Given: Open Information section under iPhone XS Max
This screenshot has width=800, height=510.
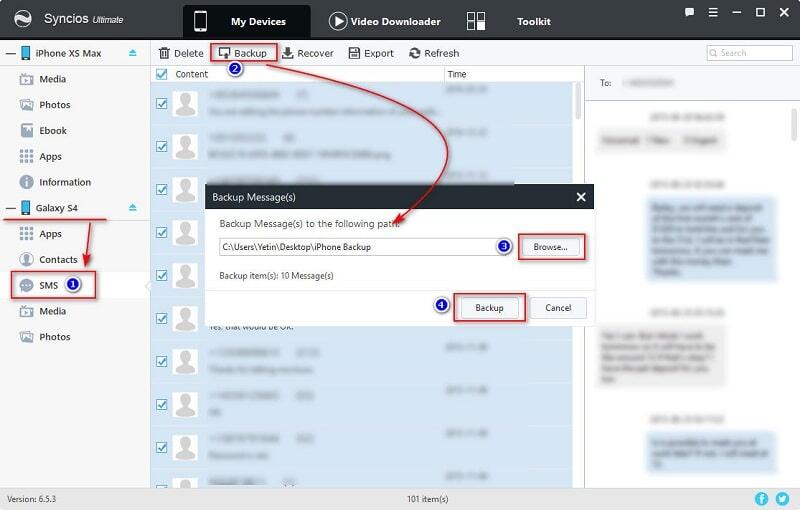Looking at the screenshot, I should tap(64, 182).
